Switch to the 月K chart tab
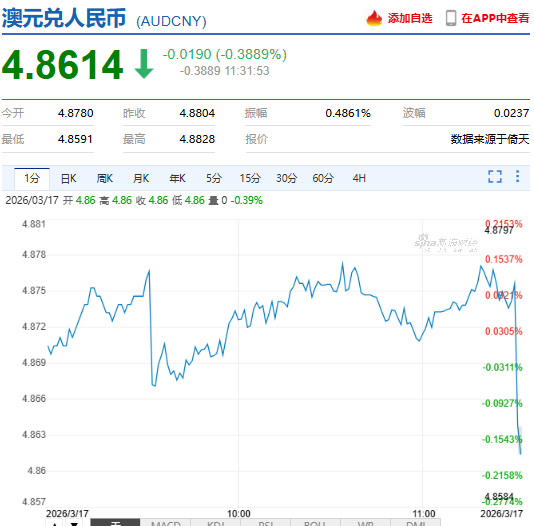Image resolution: width=534 pixels, height=526 pixels. (141, 178)
